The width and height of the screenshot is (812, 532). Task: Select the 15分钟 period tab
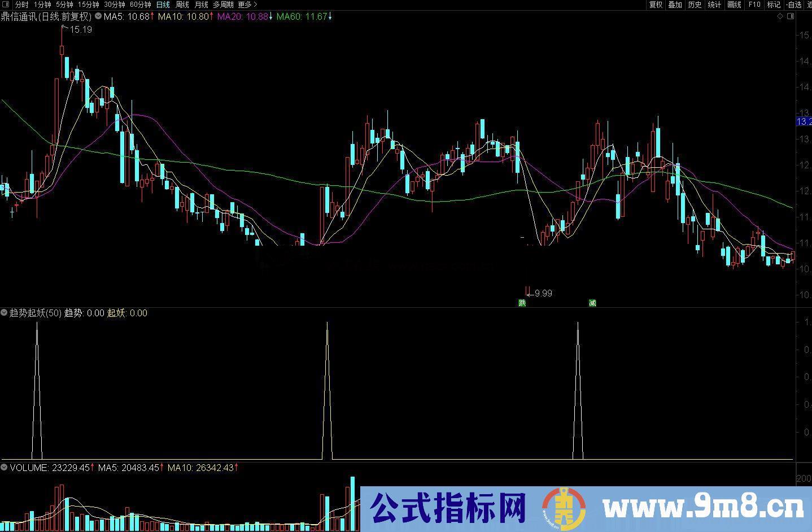click(x=88, y=5)
